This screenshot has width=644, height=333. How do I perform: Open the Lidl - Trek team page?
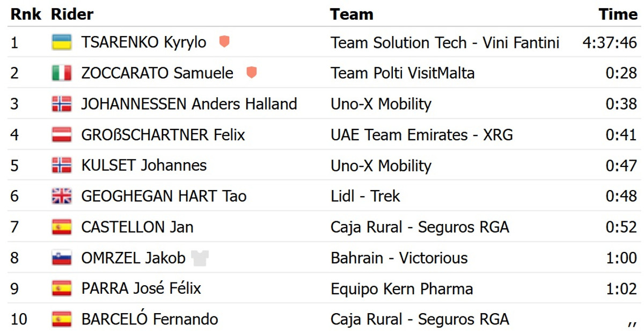click(x=365, y=196)
